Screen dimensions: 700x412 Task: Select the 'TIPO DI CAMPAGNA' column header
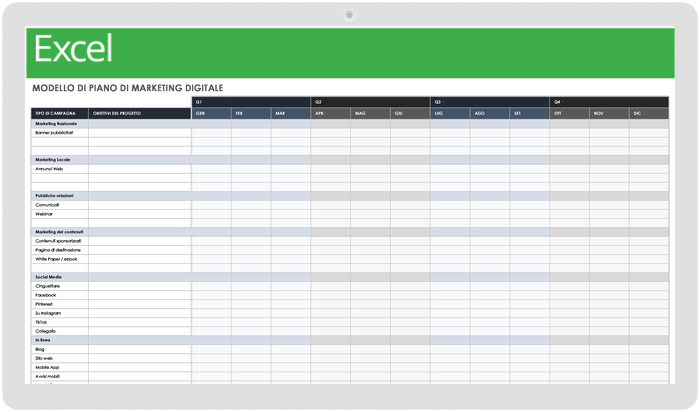pyautogui.click(x=60, y=113)
